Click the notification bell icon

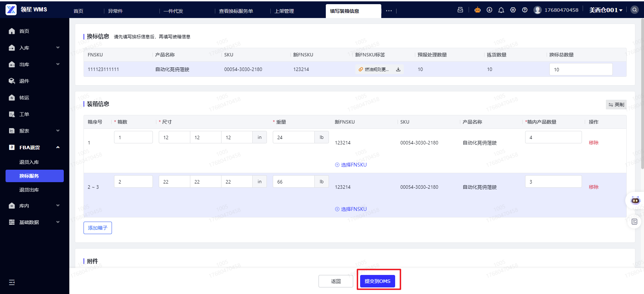501,10
